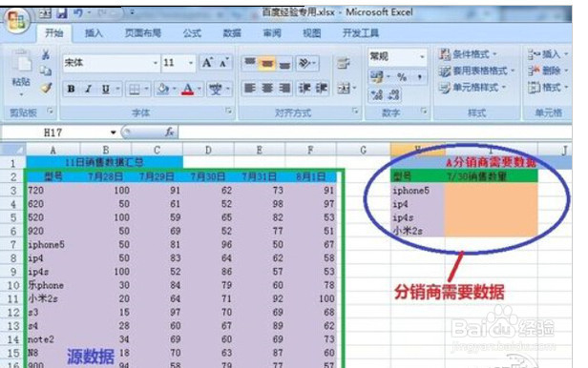The image size is (588, 368).
Task: Decrease decimal places
Action: tap(393, 94)
